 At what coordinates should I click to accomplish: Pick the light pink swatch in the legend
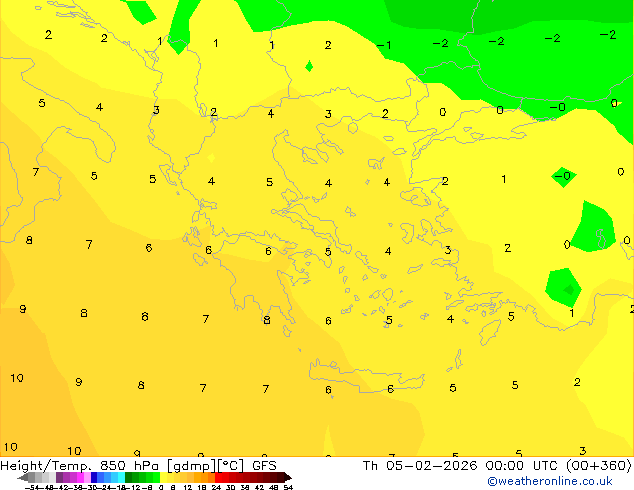[87, 477]
